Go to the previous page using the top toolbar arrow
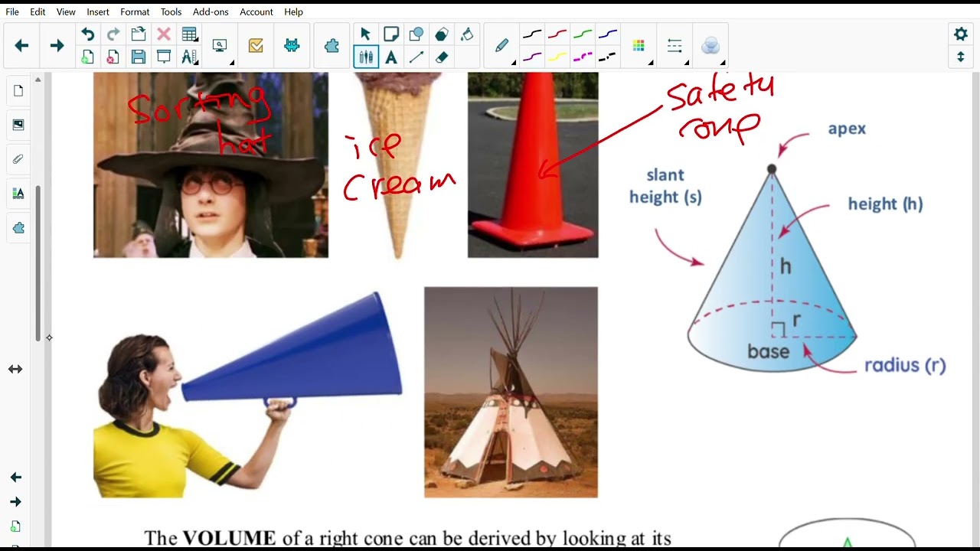 click(21, 46)
